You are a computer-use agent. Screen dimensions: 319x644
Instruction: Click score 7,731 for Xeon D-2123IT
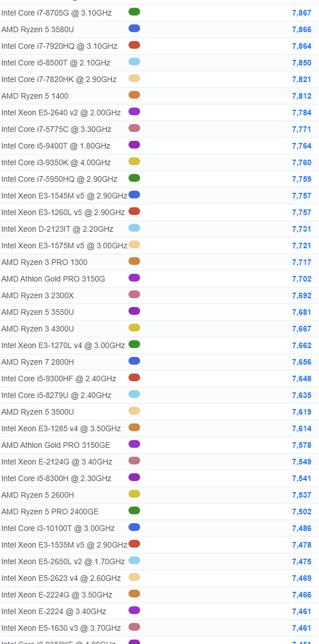click(x=302, y=229)
